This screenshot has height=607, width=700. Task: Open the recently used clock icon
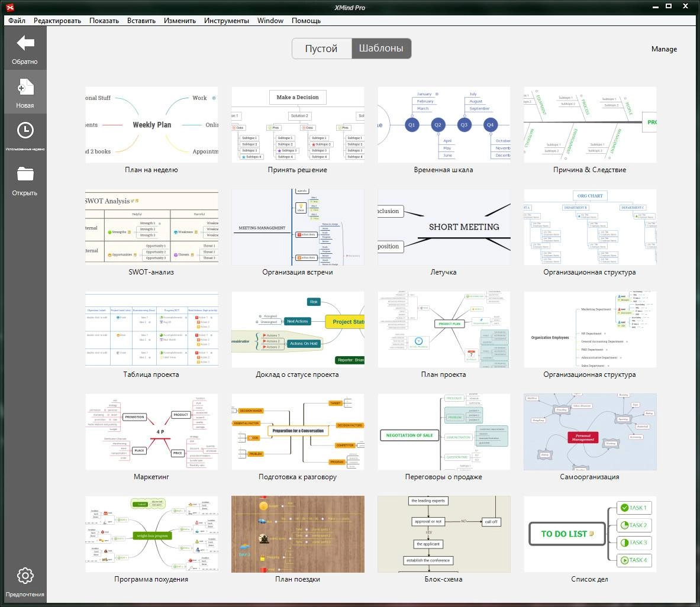(25, 130)
